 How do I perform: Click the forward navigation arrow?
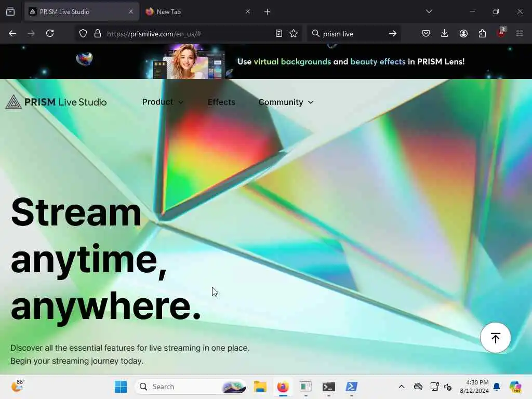(31, 33)
